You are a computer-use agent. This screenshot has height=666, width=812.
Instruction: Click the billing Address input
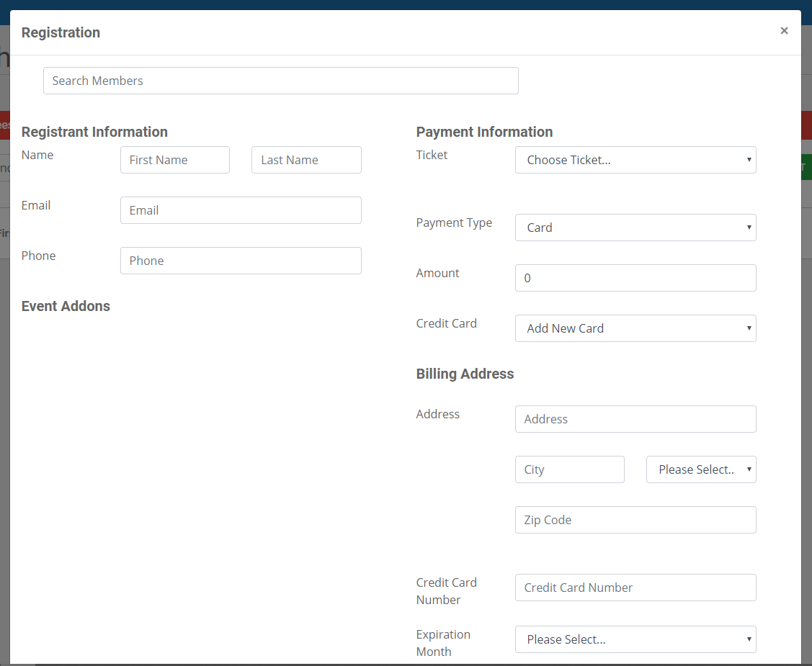(x=635, y=419)
